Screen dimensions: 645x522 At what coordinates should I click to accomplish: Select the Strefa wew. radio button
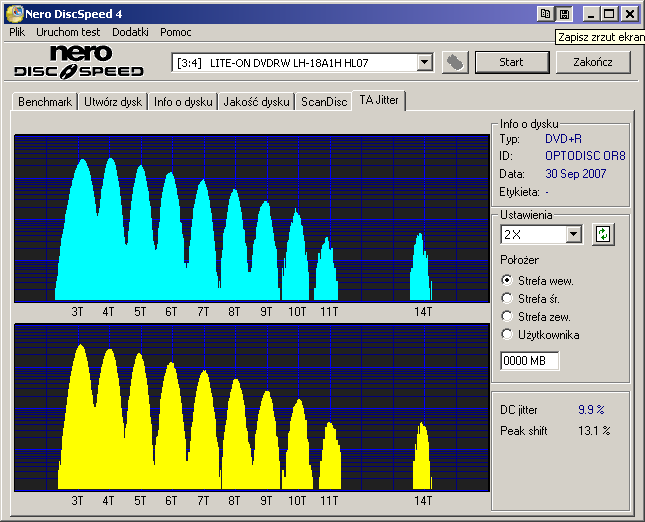507,281
